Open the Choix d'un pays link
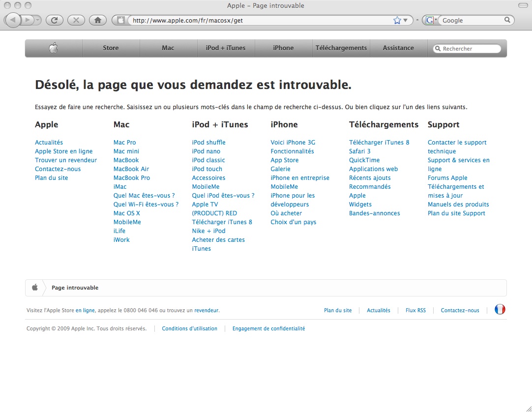The image size is (532, 412). (x=294, y=222)
